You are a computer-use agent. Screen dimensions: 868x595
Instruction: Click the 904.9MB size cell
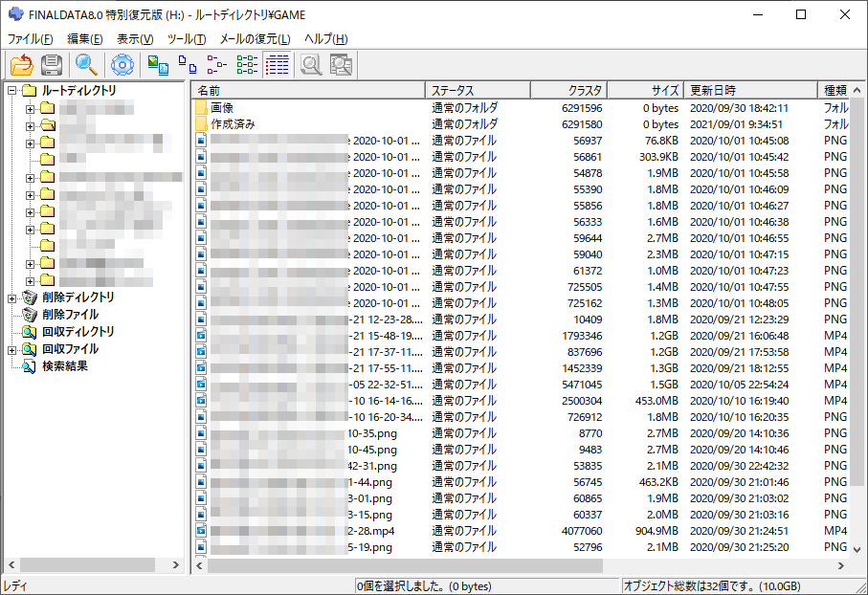pyautogui.click(x=657, y=531)
